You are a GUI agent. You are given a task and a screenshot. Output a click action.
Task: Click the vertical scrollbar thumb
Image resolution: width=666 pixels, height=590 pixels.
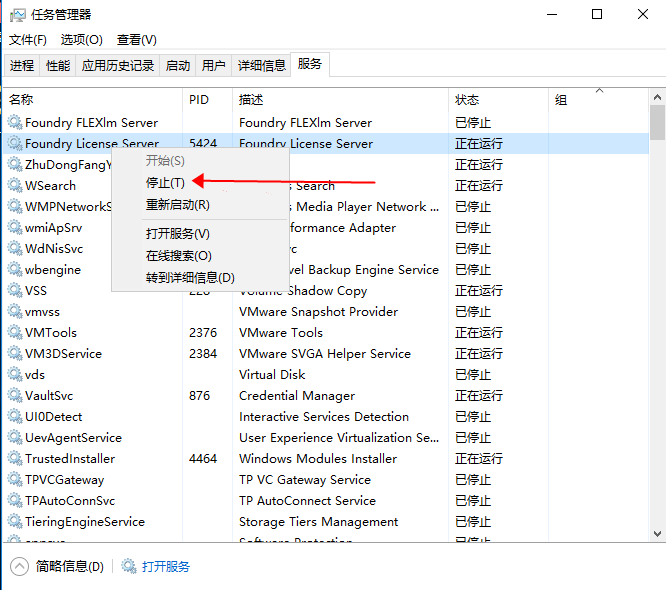pos(658,123)
